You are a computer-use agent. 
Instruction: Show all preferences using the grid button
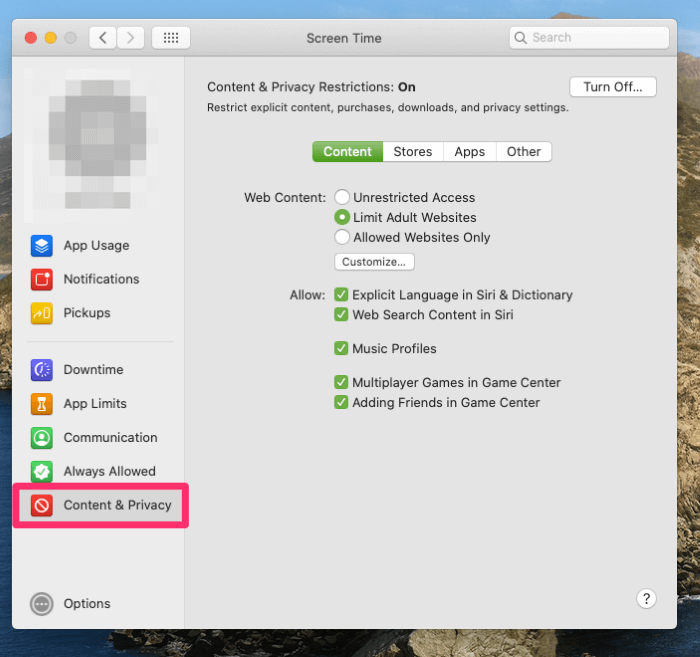tap(171, 38)
